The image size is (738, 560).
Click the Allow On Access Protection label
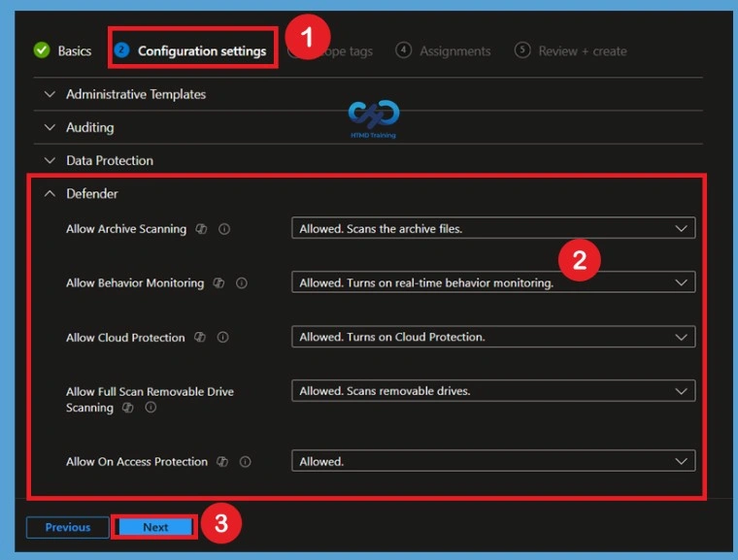[137, 462]
